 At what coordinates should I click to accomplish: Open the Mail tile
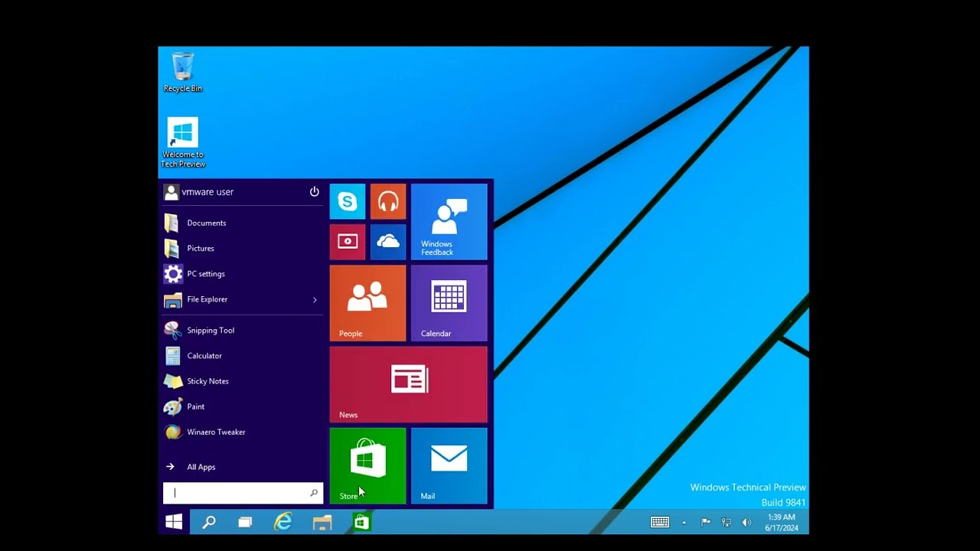tap(449, 465)
